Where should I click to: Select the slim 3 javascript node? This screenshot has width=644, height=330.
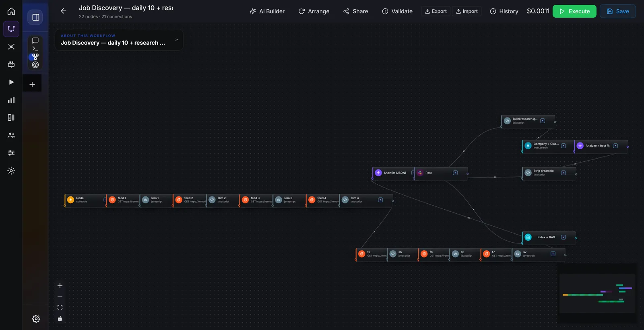click(x=289, y=200)
